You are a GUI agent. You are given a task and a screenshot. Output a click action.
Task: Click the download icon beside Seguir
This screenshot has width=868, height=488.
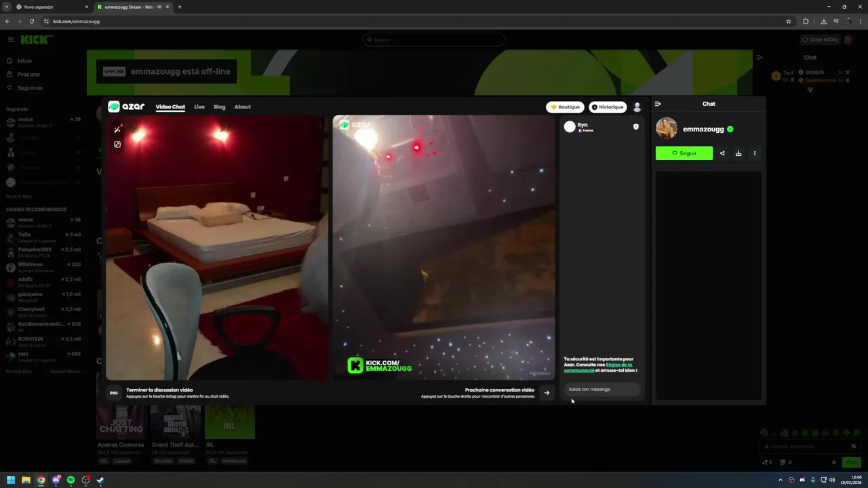738,153
